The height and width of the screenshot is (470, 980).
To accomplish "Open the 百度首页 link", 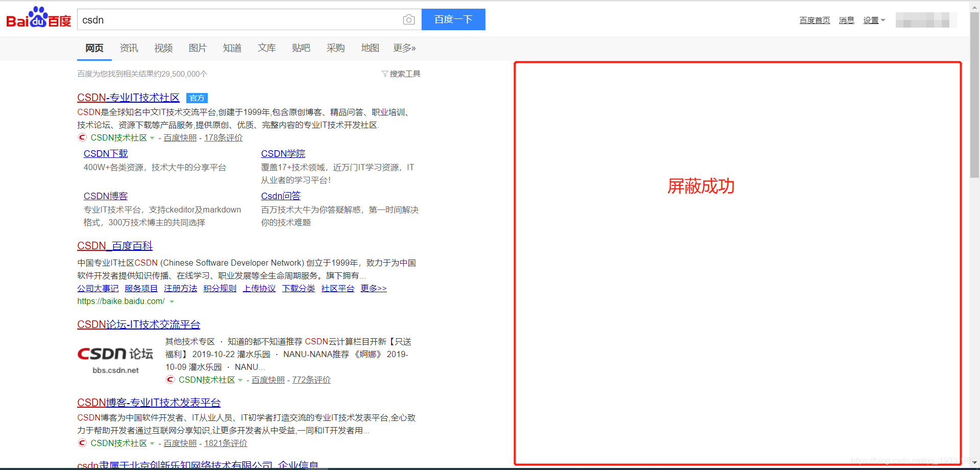I will coord(815,20).
